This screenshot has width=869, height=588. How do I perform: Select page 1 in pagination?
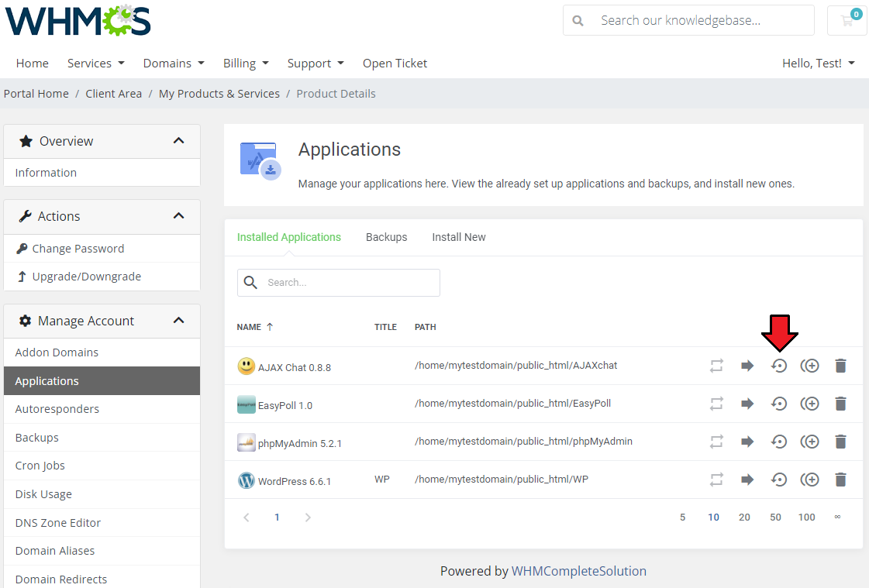click(277, 518)
